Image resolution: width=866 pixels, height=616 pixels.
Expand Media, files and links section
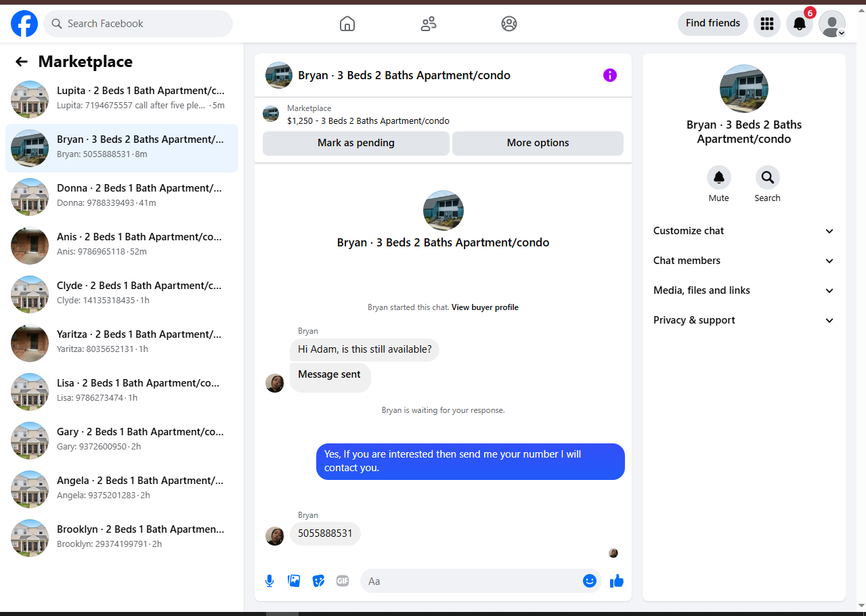[x=743, y=290]
